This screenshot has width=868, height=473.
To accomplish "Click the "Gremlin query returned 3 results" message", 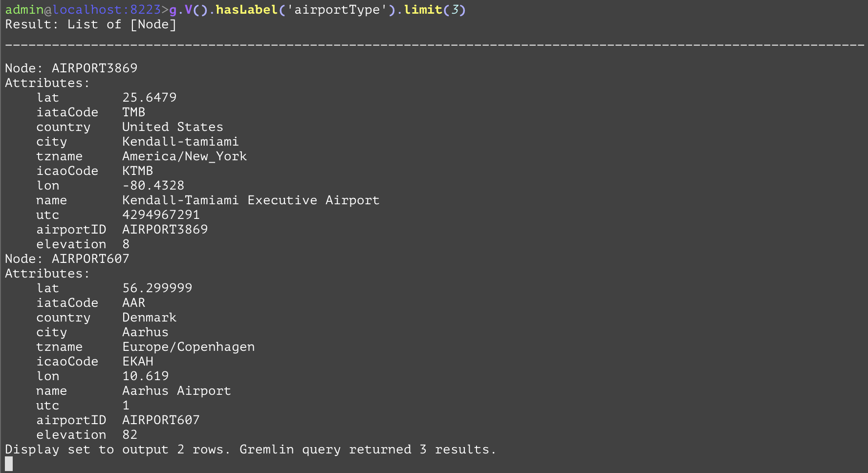I will click(368, 450).
